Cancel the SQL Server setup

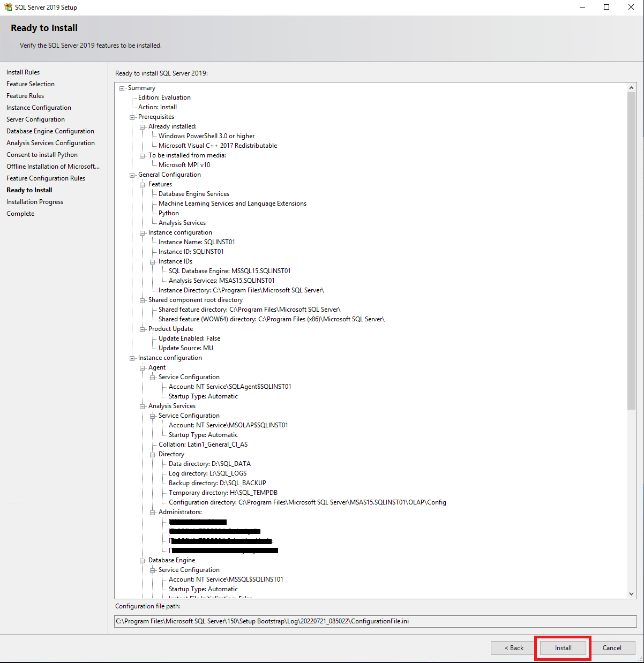pos(612,648)
